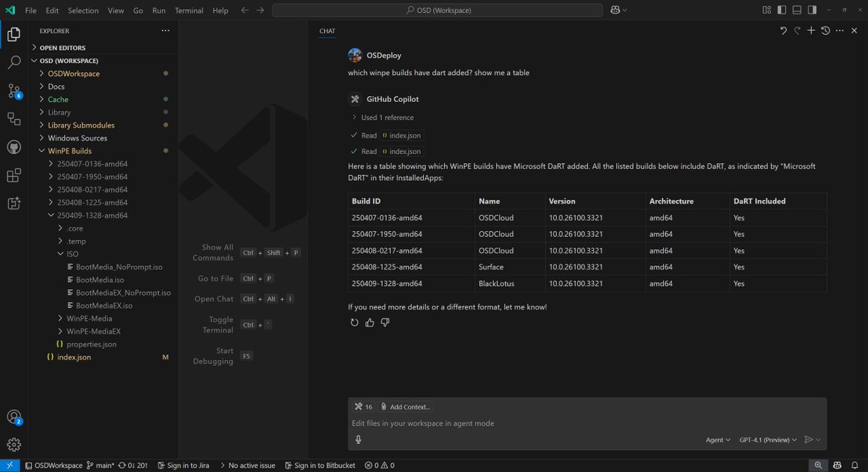Open errors and warnings indicator

(380, 465)
